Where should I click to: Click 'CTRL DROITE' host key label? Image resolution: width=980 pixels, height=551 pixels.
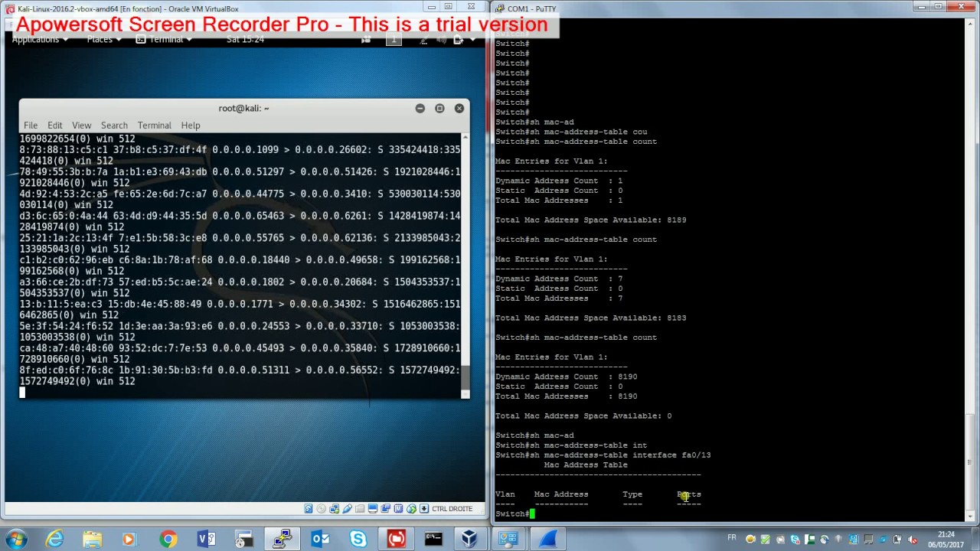(452, 509)
